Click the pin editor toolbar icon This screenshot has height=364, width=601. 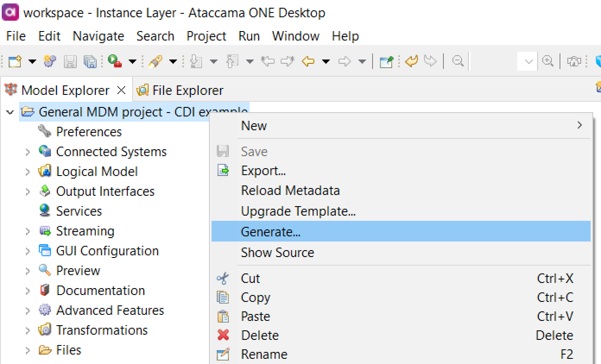[386, 62]
